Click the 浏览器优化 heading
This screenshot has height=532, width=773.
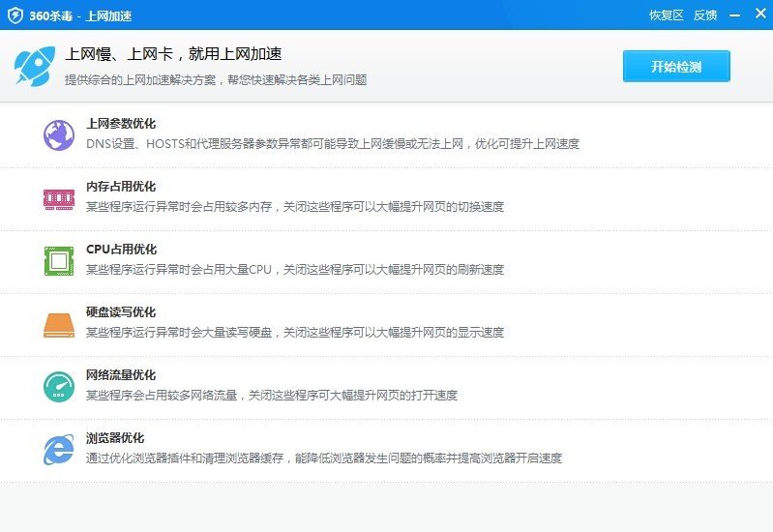(115, 438)
